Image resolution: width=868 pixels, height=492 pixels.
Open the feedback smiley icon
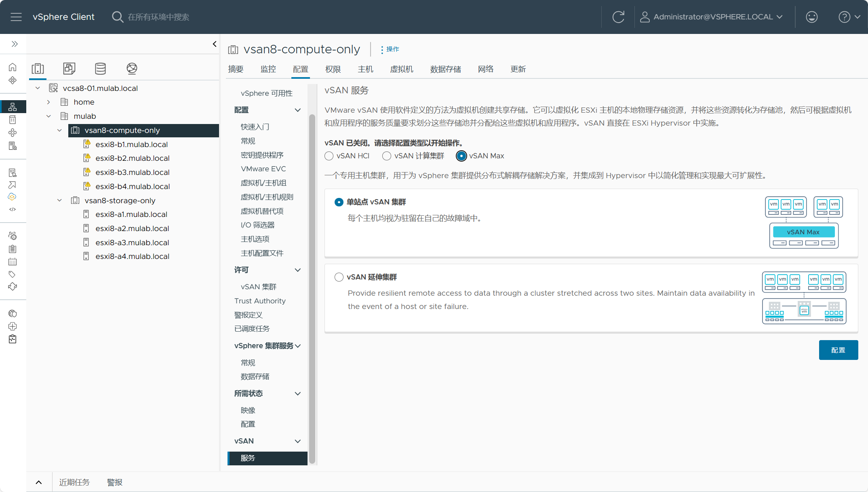point(811,17)
